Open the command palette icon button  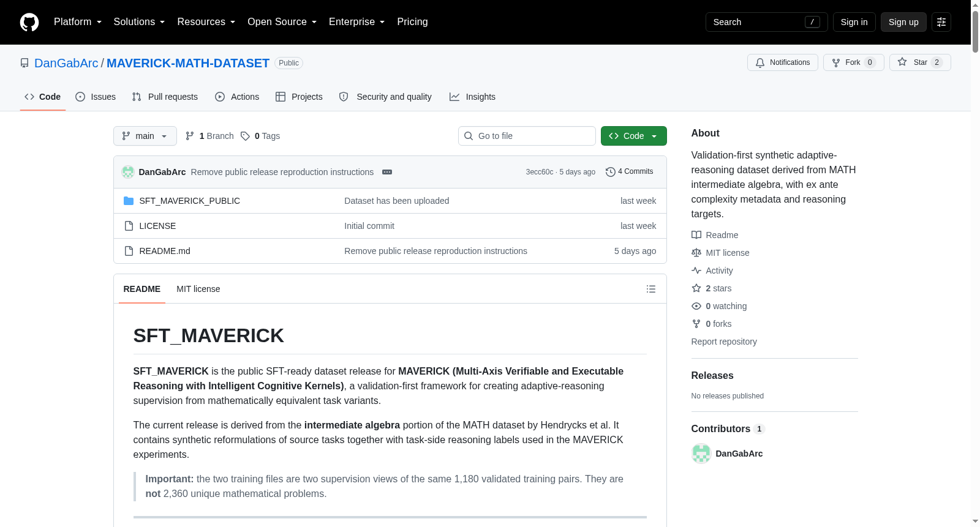(941, 22)
